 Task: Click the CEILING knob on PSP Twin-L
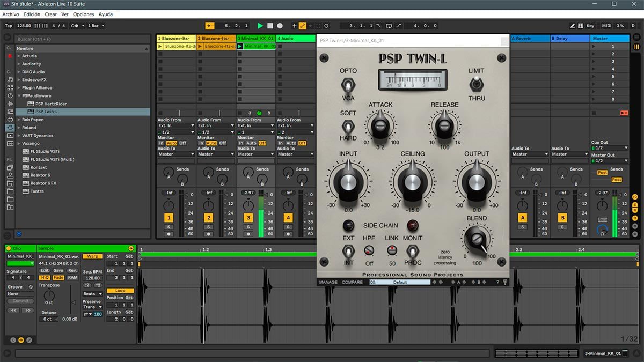pyautogui.click(x=412, y=183)
